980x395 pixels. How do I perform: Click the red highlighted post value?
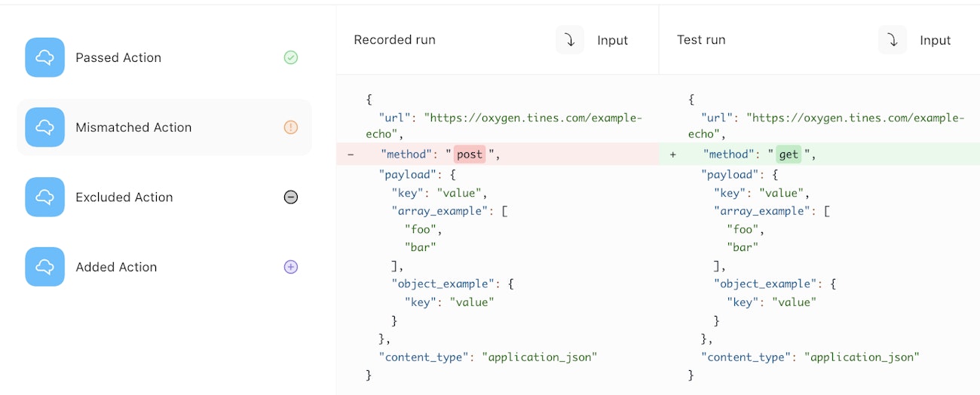(x=470, y=155)
